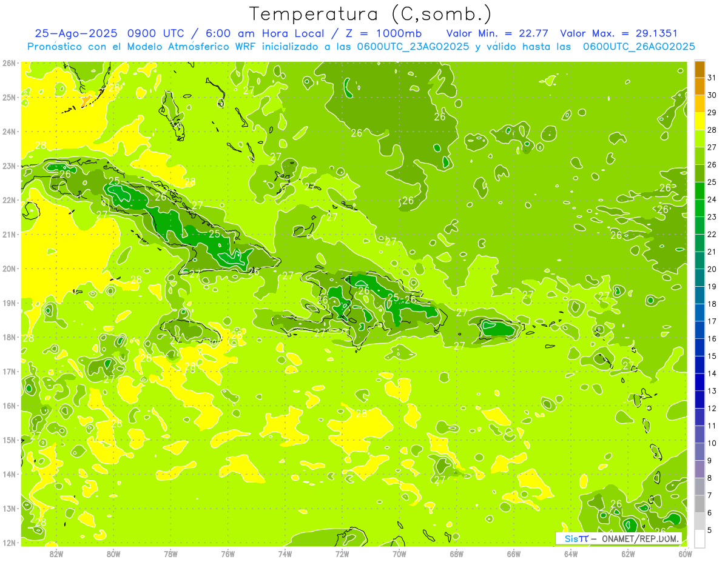The image size is (728, 562).
Task: Click 'Valor Min. = 22.77' in header
Action: click(499, 33)
